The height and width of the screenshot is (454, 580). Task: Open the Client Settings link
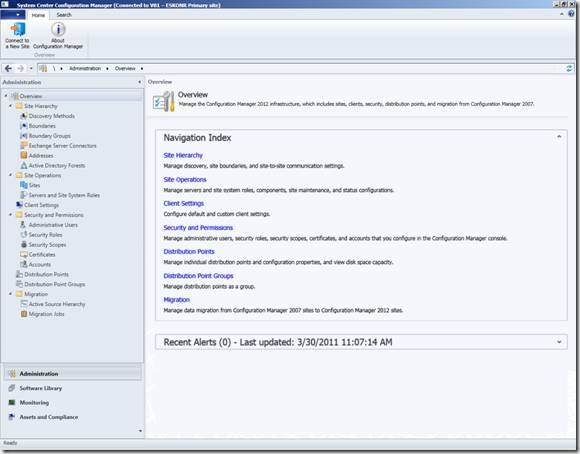point(183,204)
